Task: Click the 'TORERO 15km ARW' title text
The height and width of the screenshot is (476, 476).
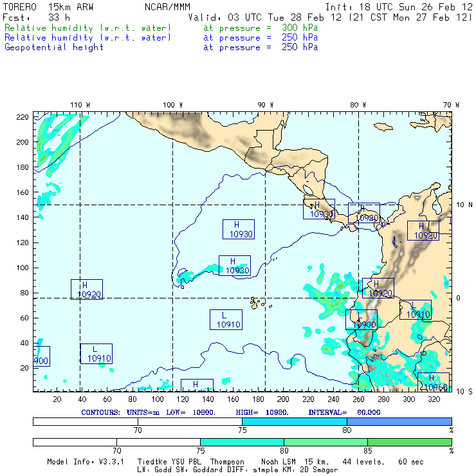Action: (48, 7)
